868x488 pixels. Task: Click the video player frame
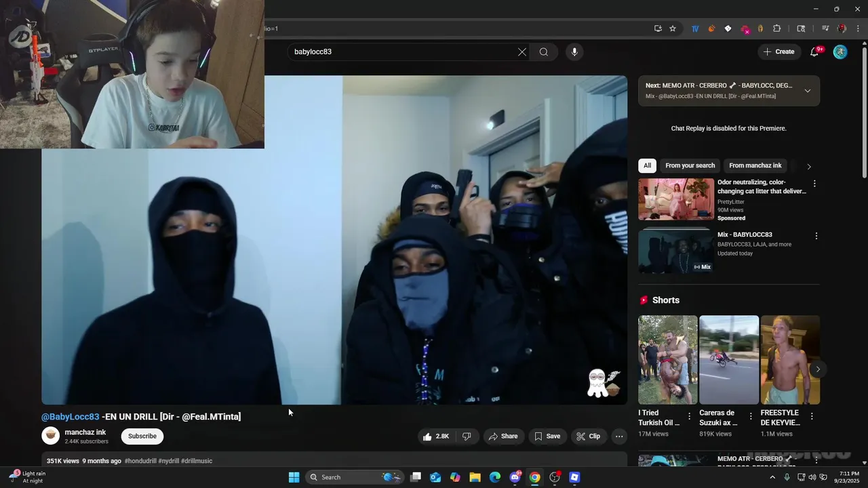[x=334, y=240]
